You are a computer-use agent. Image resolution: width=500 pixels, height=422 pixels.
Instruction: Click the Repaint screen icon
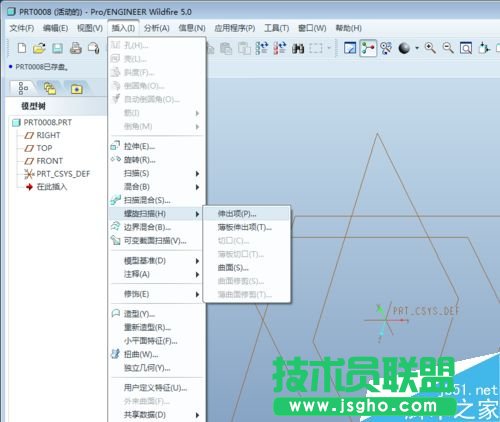[x=350, y=48]
